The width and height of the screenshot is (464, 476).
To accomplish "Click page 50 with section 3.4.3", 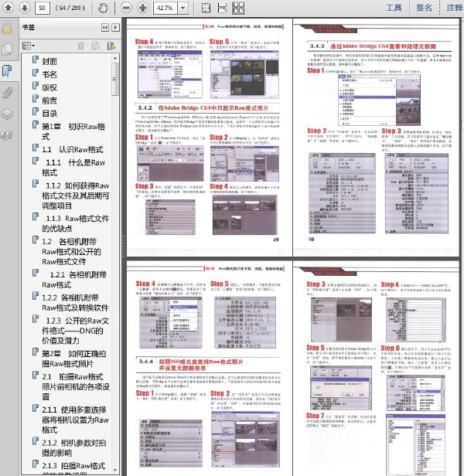I will (x=376, y=137).
